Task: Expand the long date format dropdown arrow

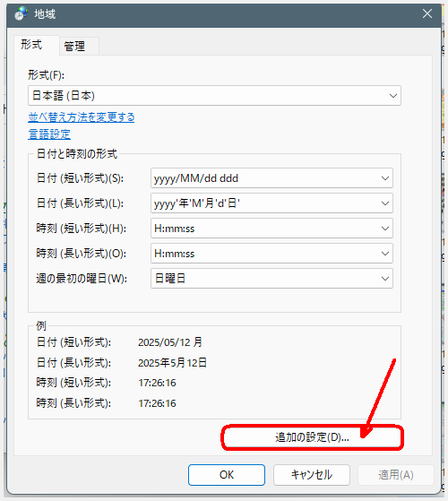Action: (x=385, y=203)
